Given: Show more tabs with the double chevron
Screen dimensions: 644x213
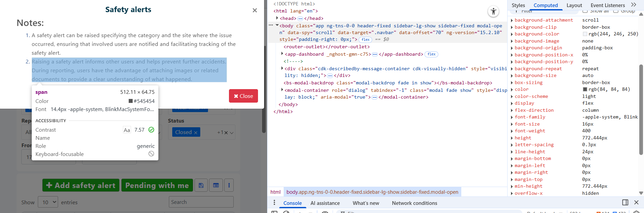Looking at the screenshot, I should [x=634, y=5].
